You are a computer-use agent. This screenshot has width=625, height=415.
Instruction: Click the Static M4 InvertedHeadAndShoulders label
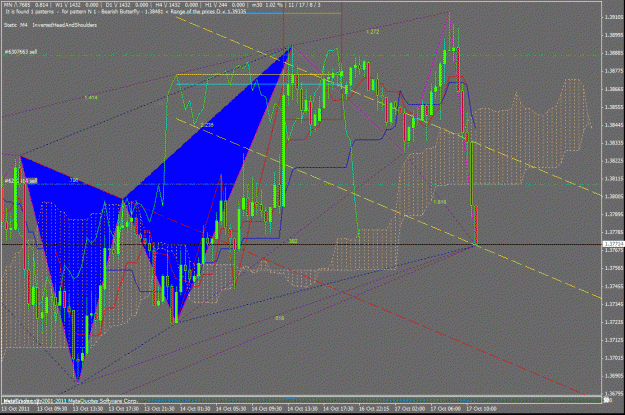tap(50, 25)
